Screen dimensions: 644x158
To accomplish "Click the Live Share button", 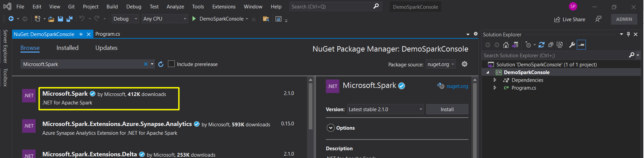I will tap(570, 19).
